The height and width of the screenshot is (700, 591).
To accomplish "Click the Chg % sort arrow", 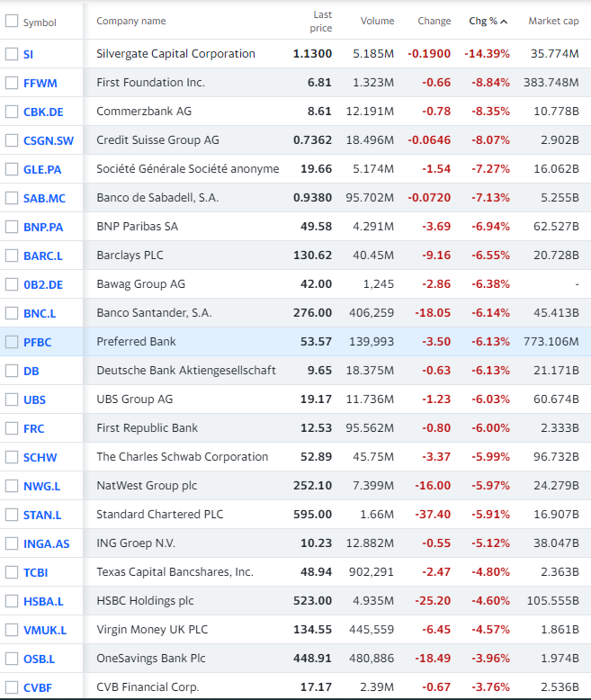I will point(503,22).
